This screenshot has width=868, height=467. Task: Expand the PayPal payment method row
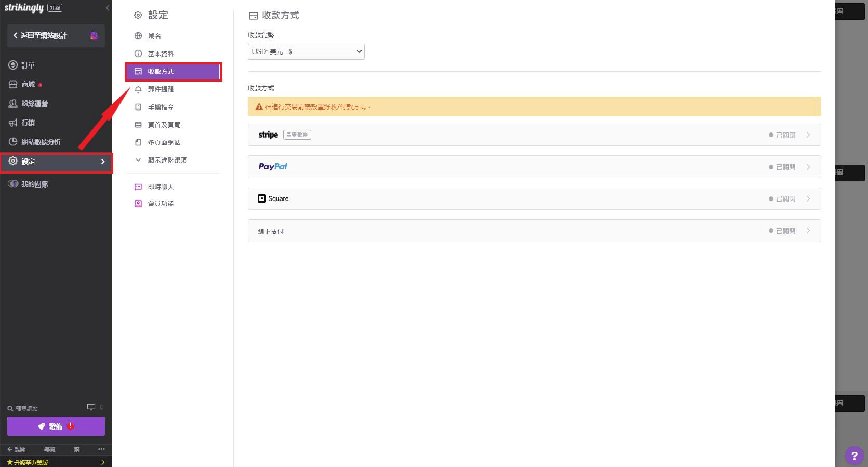point(534,167)
